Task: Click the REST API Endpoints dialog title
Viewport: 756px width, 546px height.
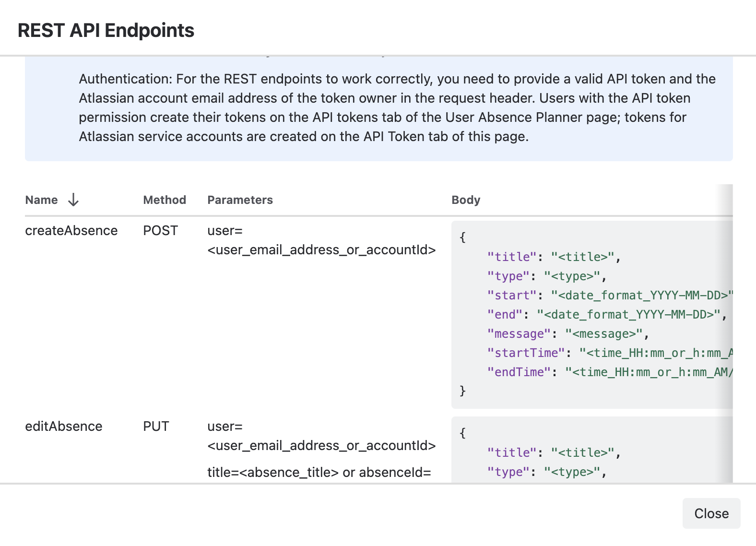Action: click(x=106, y=30)
